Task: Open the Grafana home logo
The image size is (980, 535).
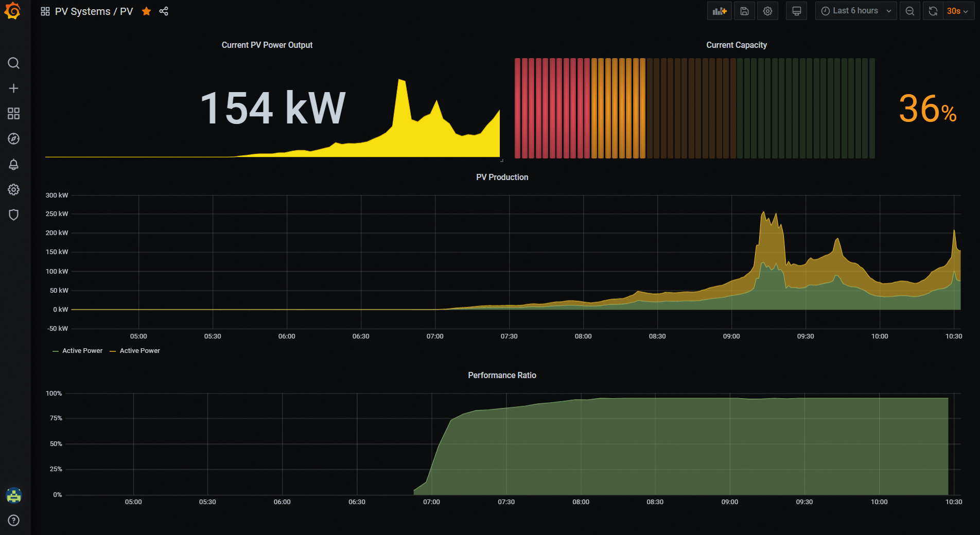Action: [x=12, y=11]
